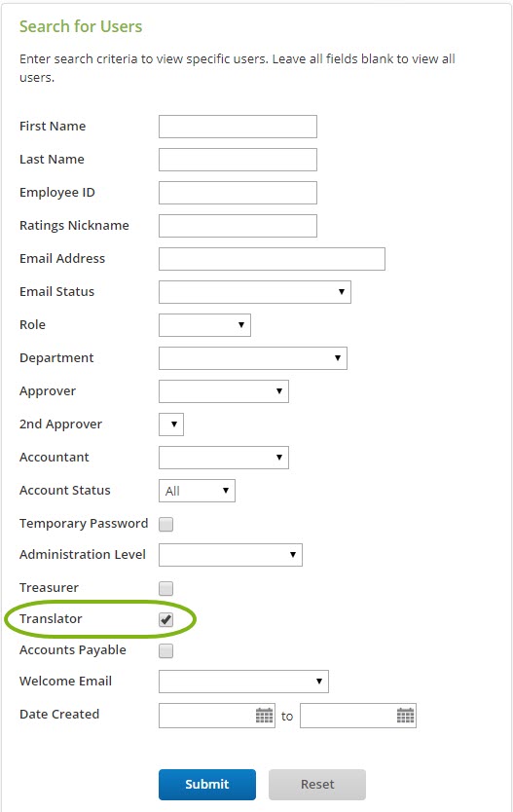Open the Date Created start calendar icon
This screenshot has width=513, height=812.
[265, 716]
